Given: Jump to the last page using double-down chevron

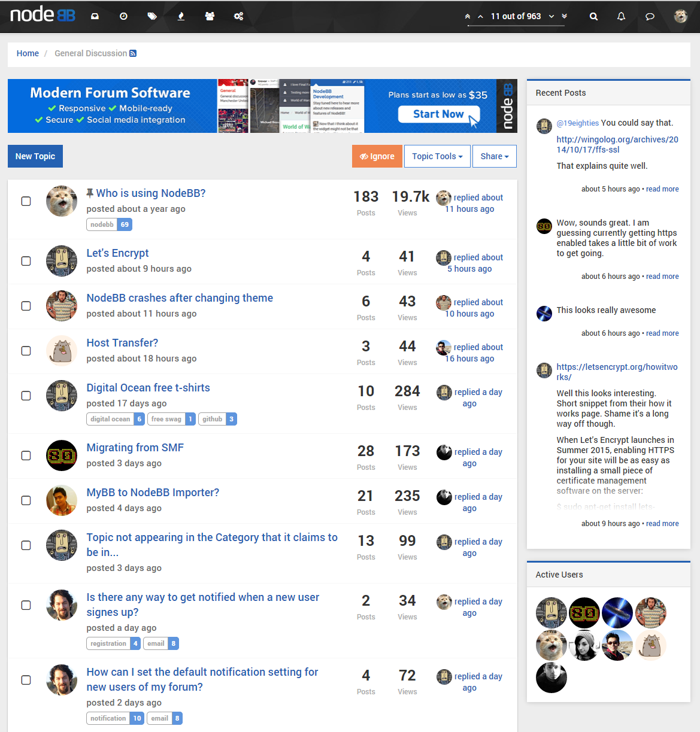Looking at the screenshot, I should coord(564,17).
